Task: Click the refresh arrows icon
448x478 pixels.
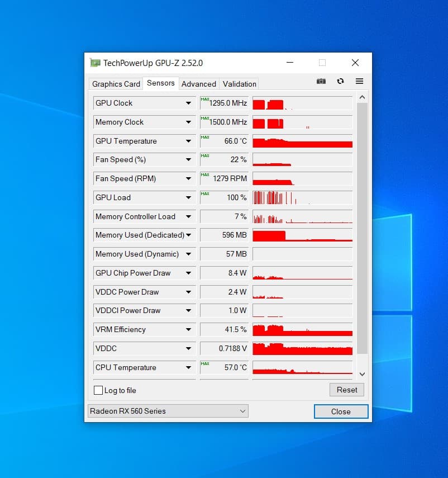Action: [341, 81]
